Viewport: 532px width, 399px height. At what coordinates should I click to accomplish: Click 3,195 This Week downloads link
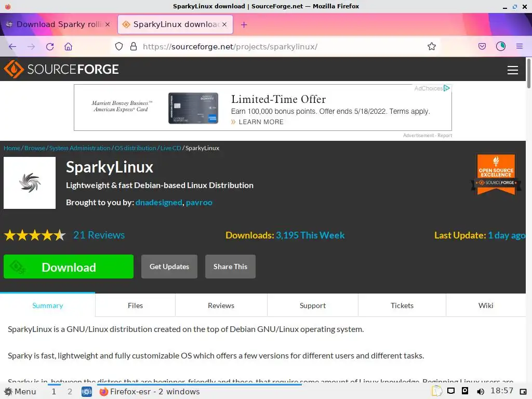tap(310, 235)
